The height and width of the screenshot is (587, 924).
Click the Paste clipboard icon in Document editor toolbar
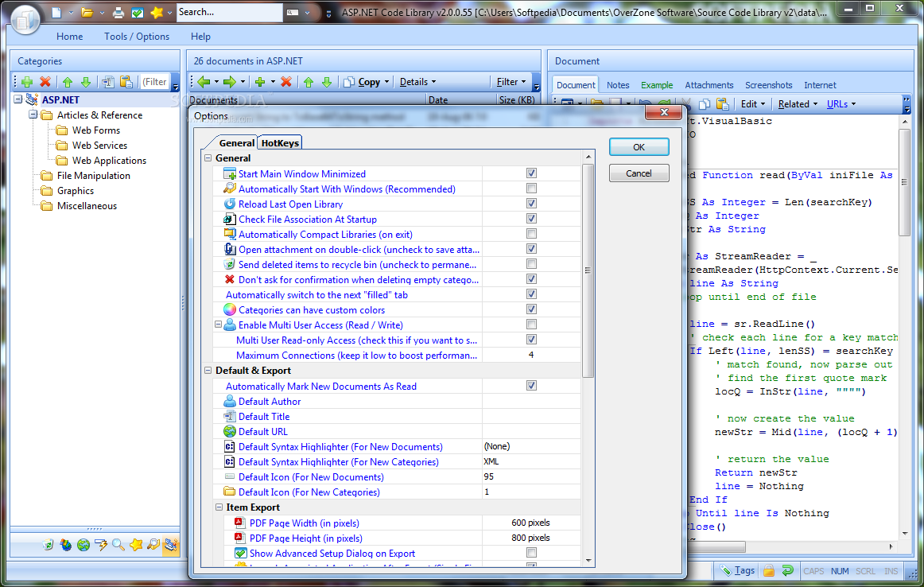(723, 104)
